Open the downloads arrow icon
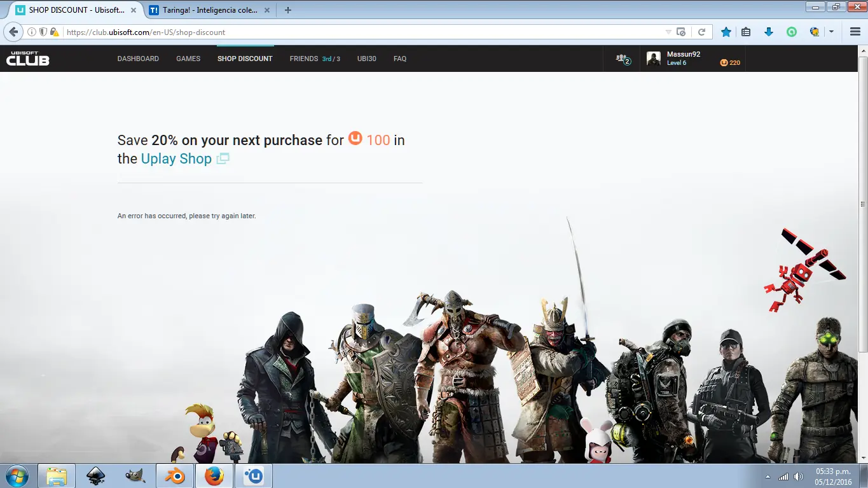 pyautogui.click(x=768, y=32)
